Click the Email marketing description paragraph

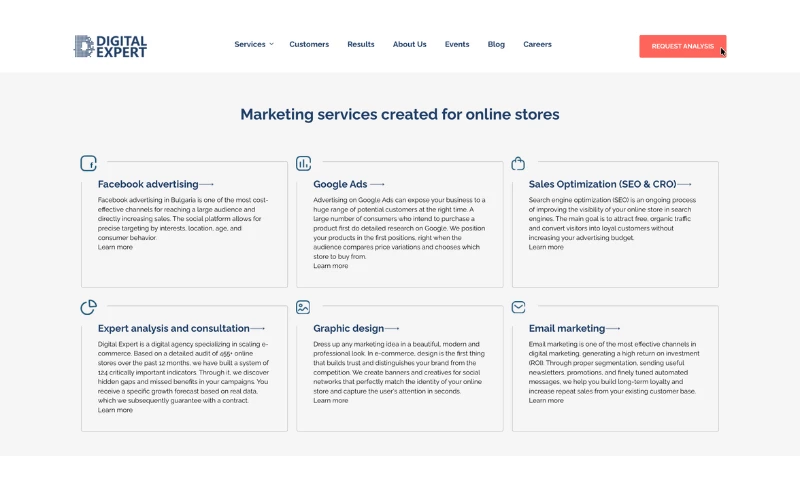tap(614, 368)
